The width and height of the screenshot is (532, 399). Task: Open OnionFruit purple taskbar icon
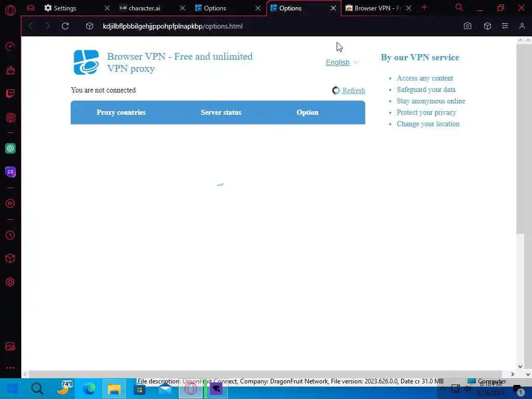216,389
